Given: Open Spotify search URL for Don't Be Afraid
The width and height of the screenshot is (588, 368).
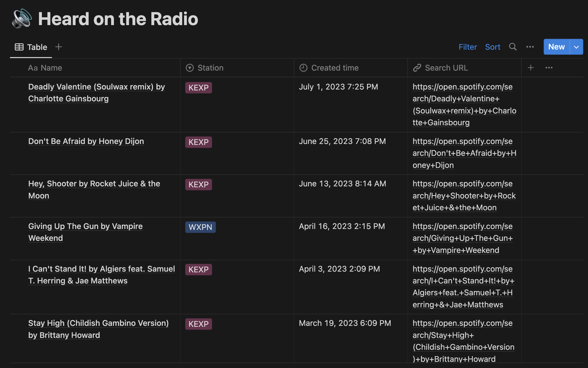Looking at the screenshot, I should [464, 153].
